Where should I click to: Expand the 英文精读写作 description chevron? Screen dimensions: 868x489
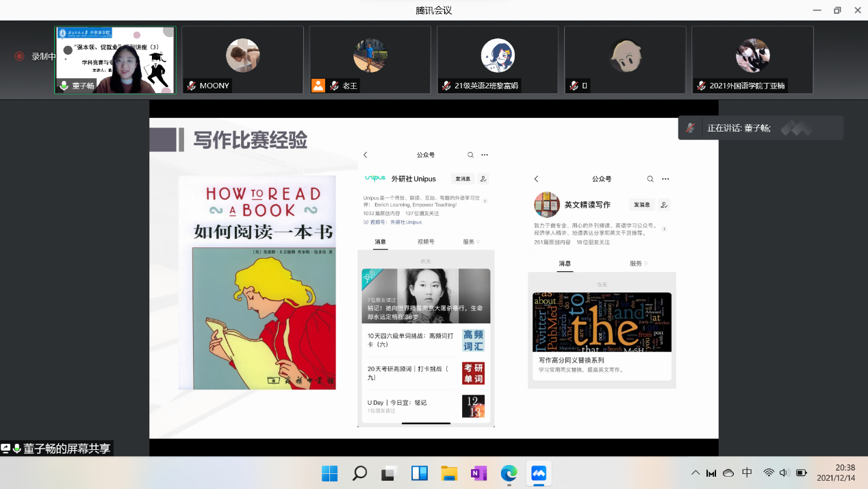pyautogui.click(x=664, y=229)
